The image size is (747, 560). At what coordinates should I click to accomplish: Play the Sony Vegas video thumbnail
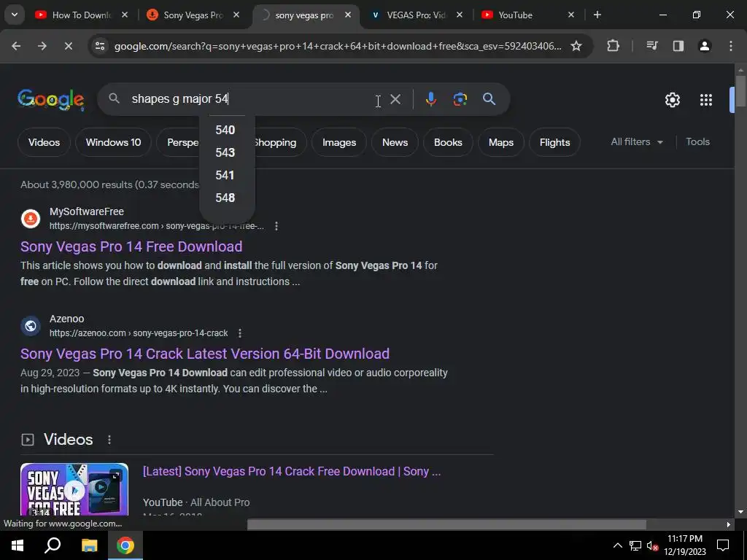coord(74,489)
